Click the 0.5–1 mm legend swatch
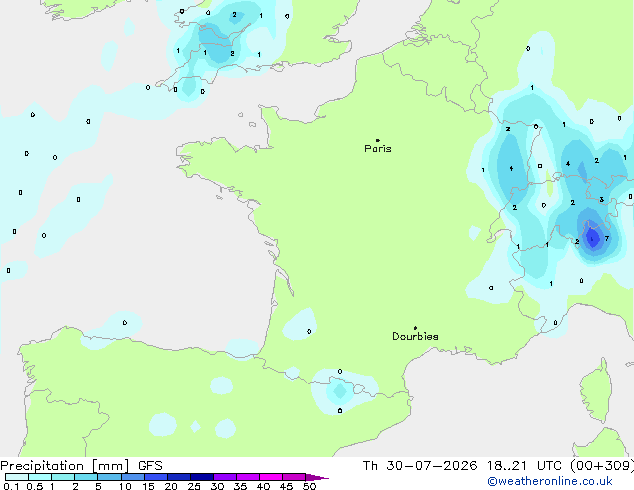This screenshot has width=634, height=490. (40, 477)
